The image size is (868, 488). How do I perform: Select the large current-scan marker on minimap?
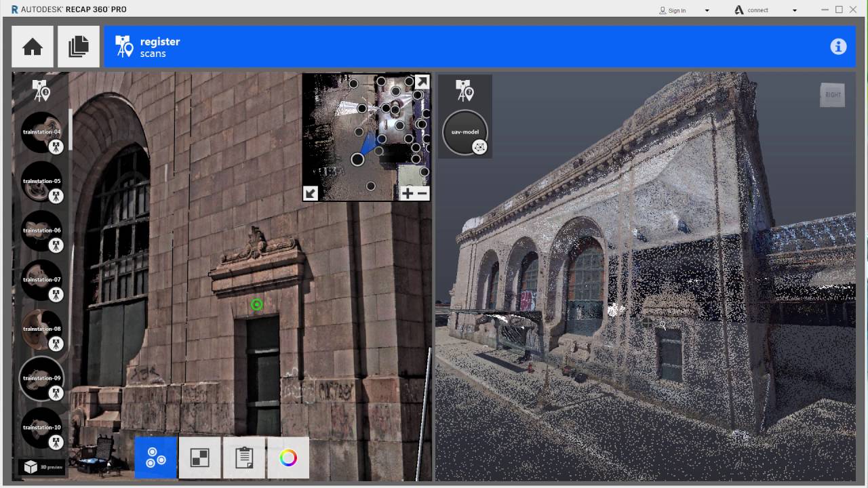(x=357, y=159)
